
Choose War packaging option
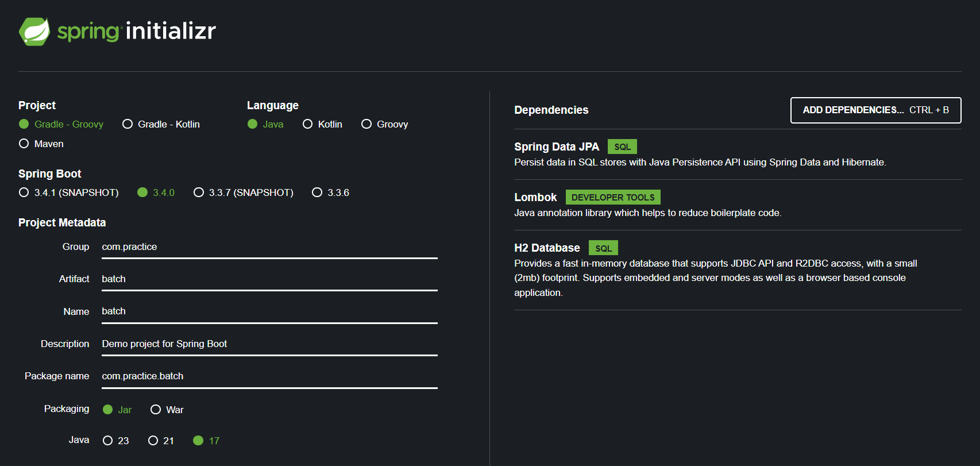pyautogui.click(x=167, y=410)
